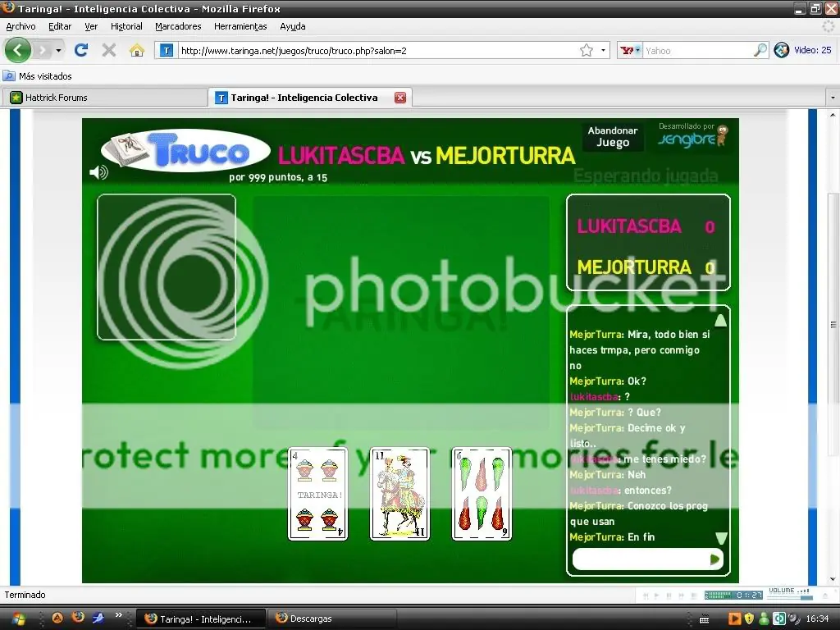Click the Taringa site identity icon in URL bar
This screenshot has height=630, width=840.
(167, 50)
